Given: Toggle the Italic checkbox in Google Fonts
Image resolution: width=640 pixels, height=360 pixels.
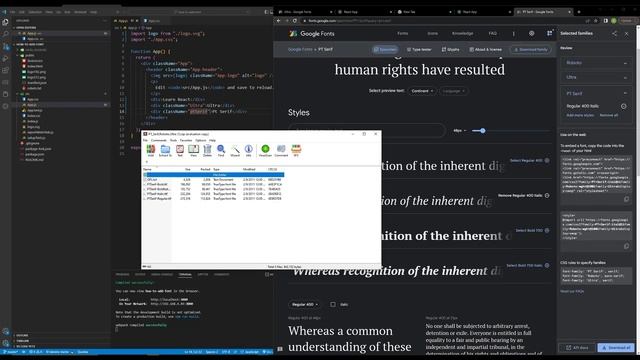Looking at the screenshot, I should click(x=333, y=304).
